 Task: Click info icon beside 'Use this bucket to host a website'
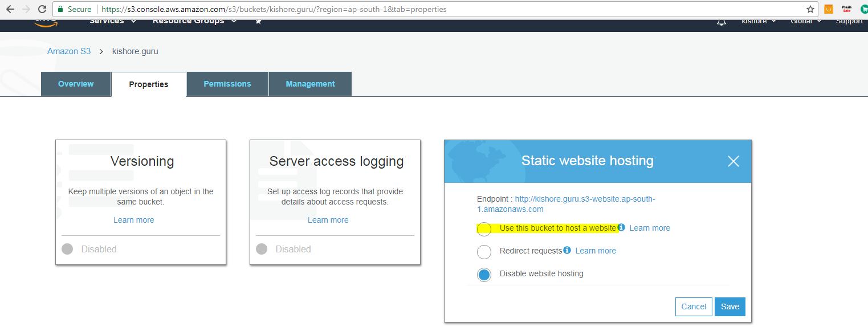tap(621, 228)
